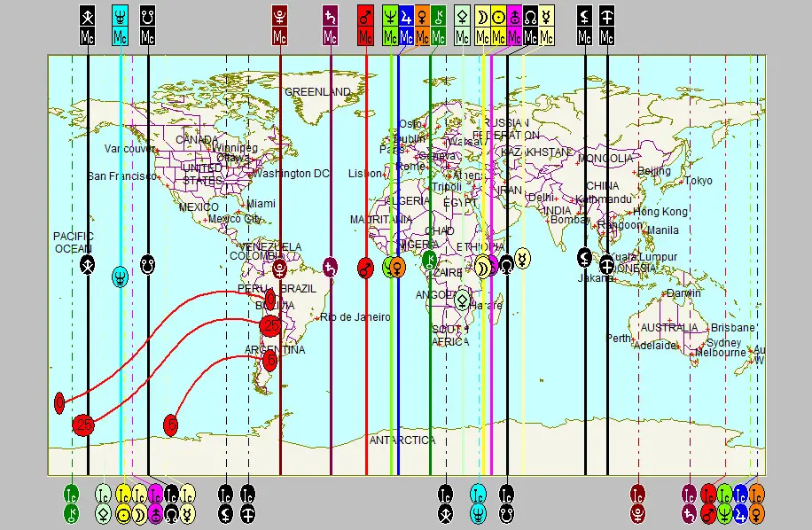
Task: Click the red marker 25 in the South Pacific
Action: (x=83, y=425)
